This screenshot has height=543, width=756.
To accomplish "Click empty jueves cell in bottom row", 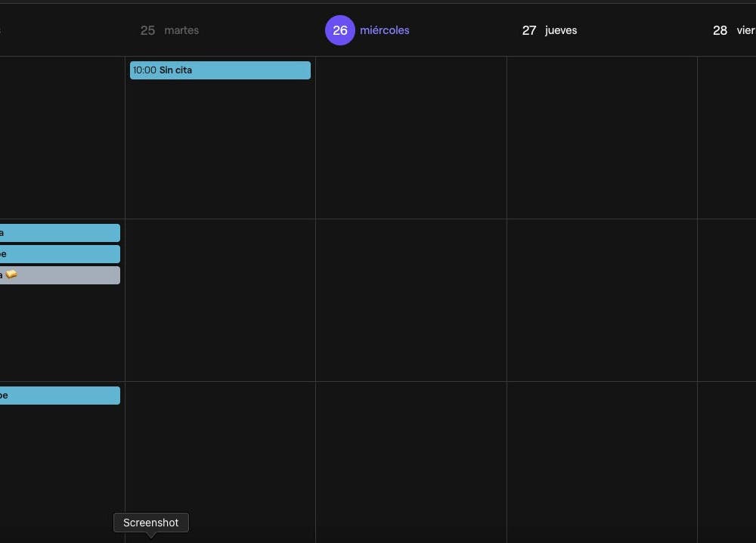I will (602, 454).
